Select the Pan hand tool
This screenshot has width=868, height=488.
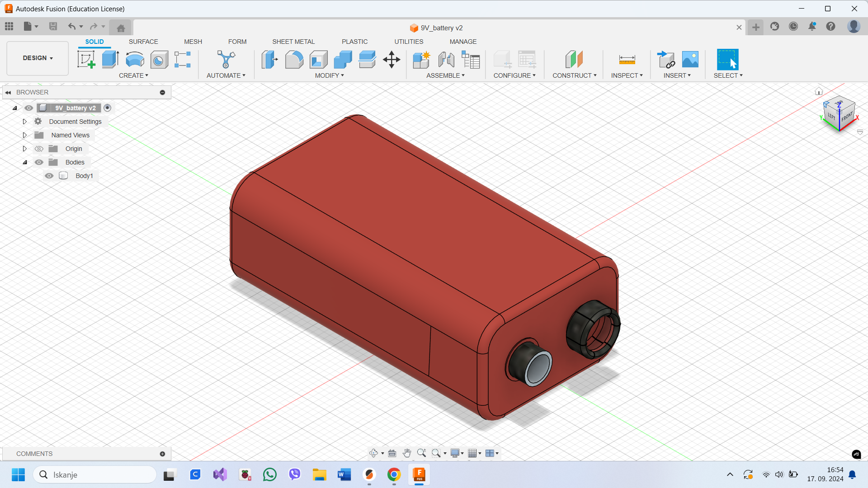(x=407, y=453)
